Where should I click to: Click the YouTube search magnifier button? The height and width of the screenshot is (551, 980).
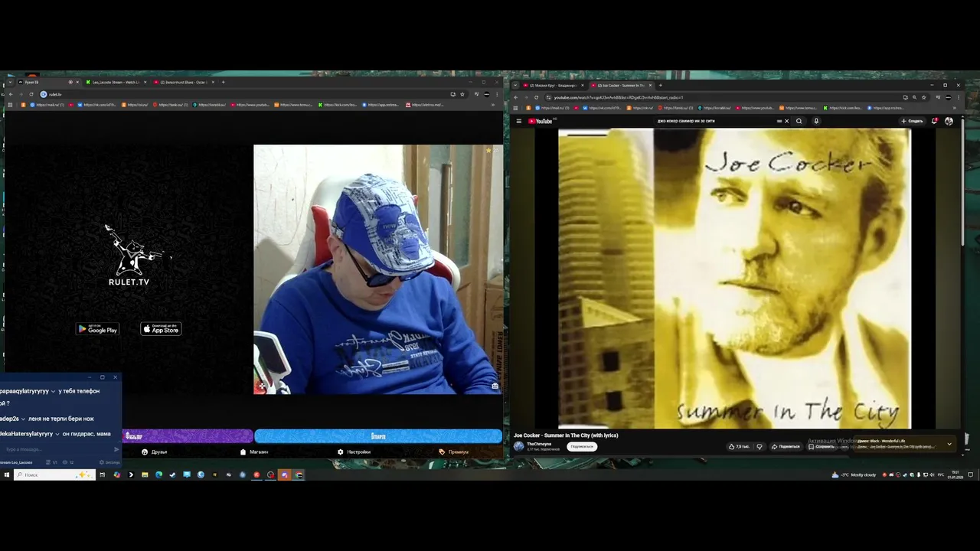799,121
